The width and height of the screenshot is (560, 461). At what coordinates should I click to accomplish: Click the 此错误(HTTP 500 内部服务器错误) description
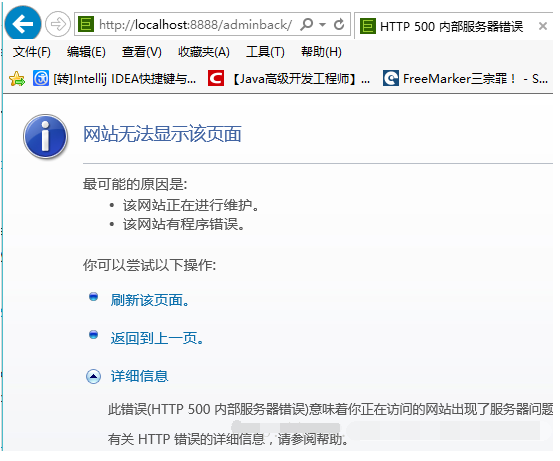(x=330, y=409)
